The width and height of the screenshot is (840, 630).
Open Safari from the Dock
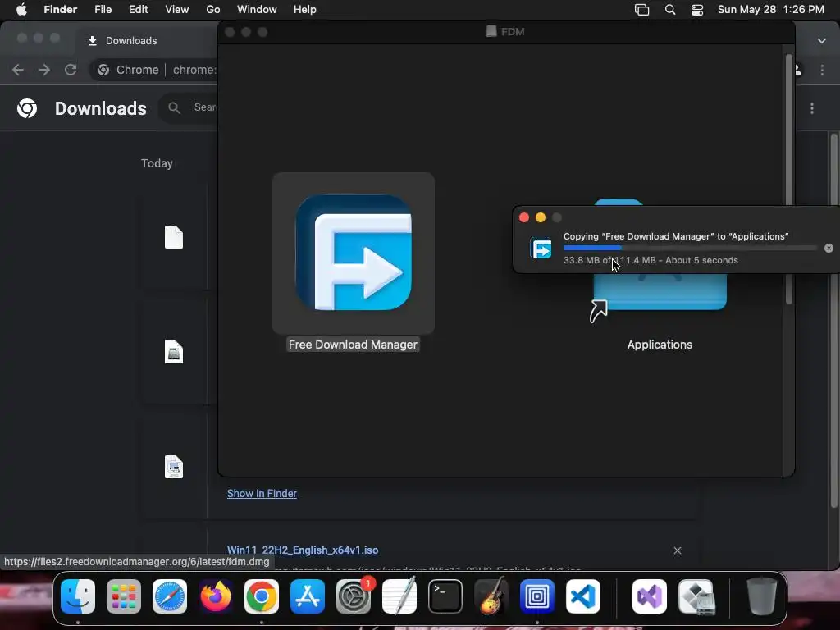[x=170, y=596]
